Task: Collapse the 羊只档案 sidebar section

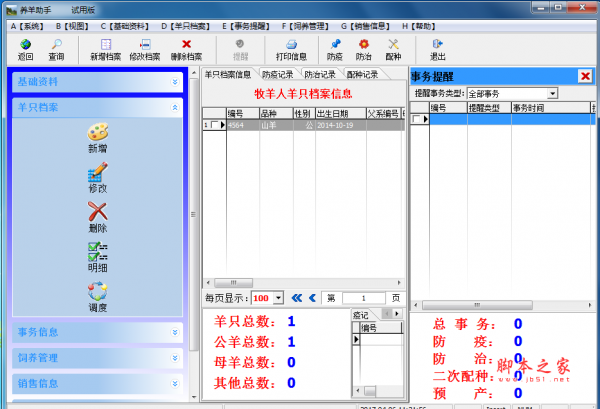Action: click(175, 108)
